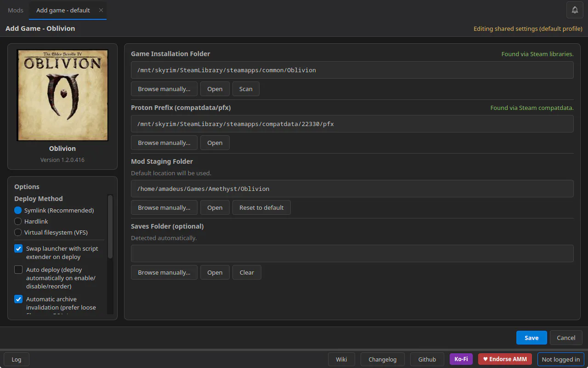This screenshot has width=588, height=368.
Task: Reset Mod Staging Folder to default
Action: pyautogui.click(x=261, y=207)
